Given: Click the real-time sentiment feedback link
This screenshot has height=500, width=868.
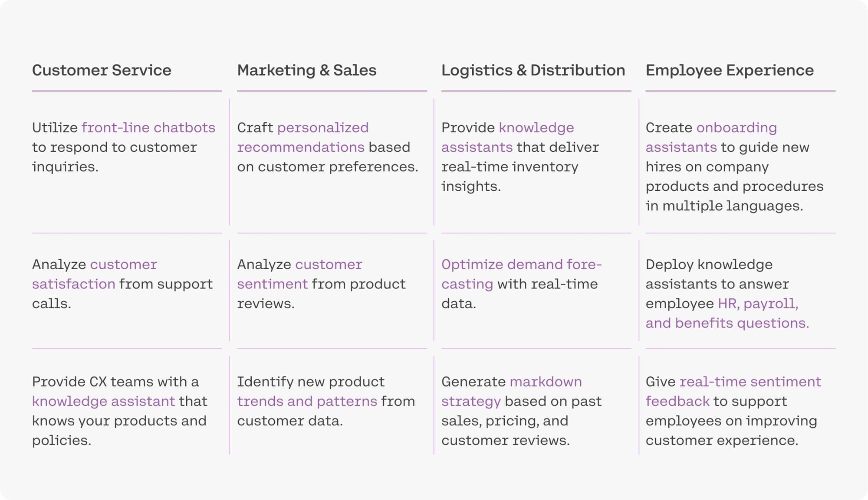Looking at the screenshot, I should coord(733,391).
